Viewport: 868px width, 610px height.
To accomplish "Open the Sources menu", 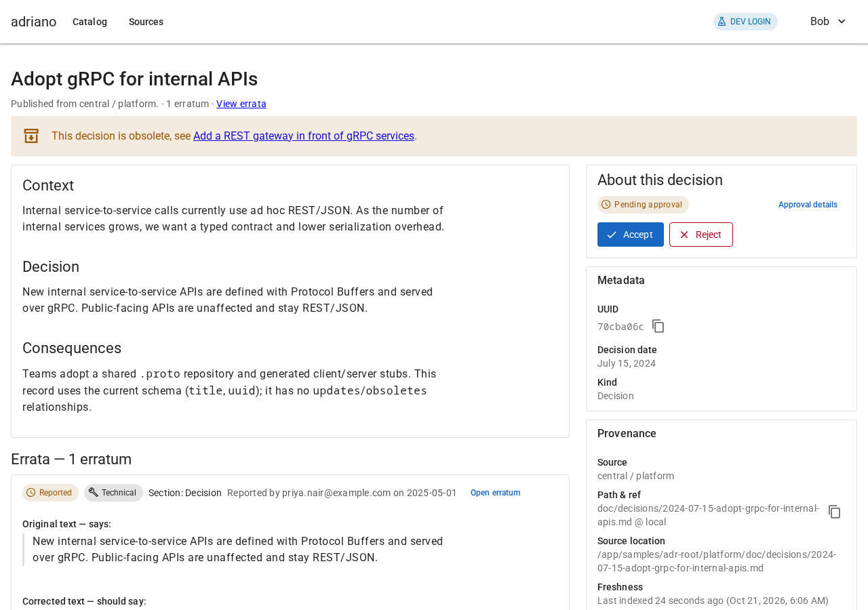I will point(146,22).
